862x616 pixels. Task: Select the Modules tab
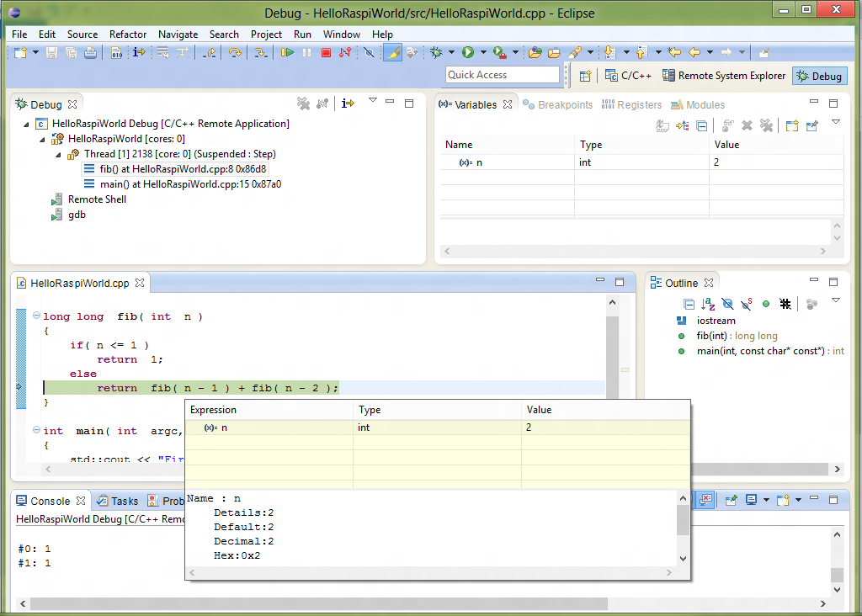[698, 104]
